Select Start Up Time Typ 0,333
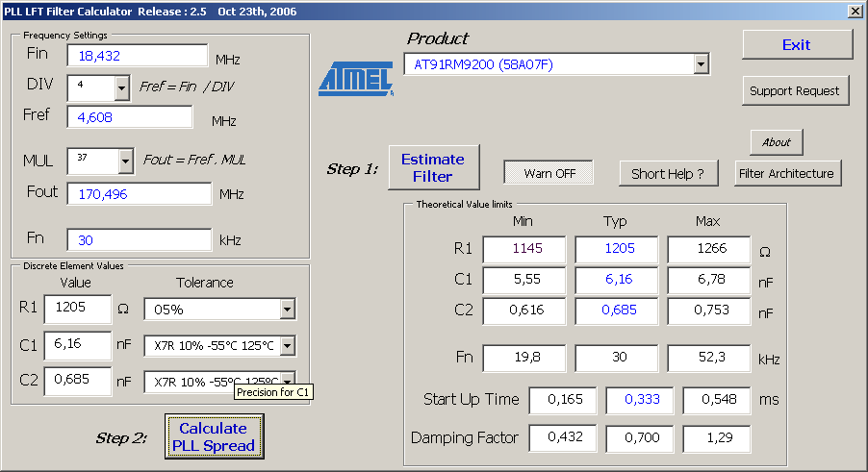This screenshot has height=472, width=868. tap(640, 400)
